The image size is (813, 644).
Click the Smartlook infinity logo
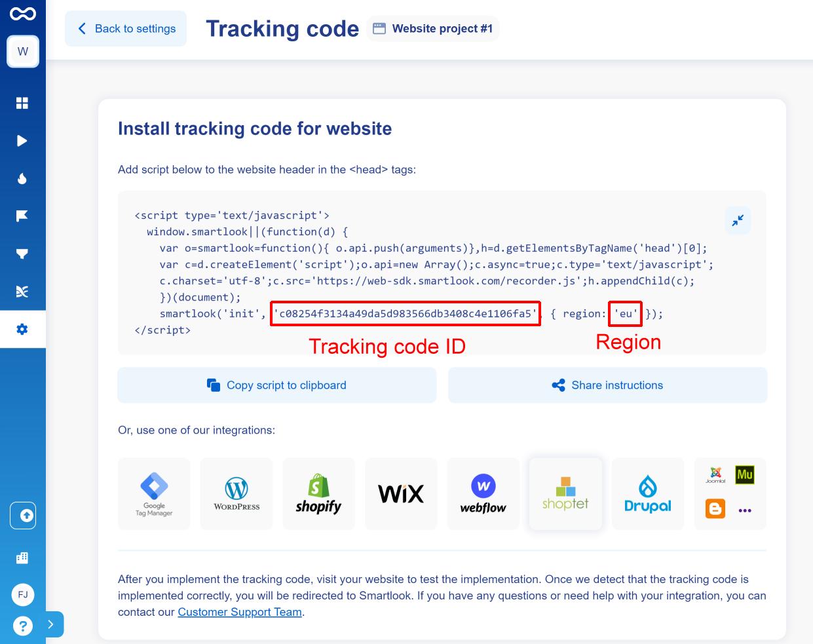pyautogui.click(x=23, y=13)
